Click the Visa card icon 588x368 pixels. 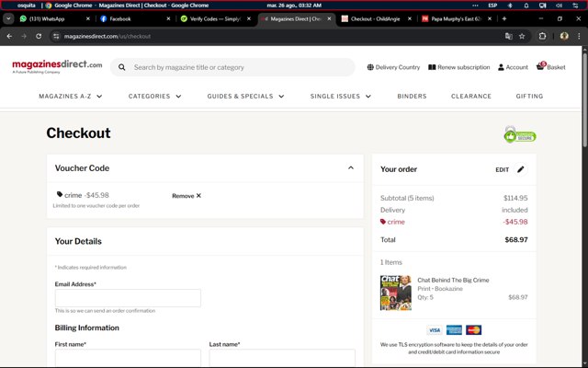[435, 330]
